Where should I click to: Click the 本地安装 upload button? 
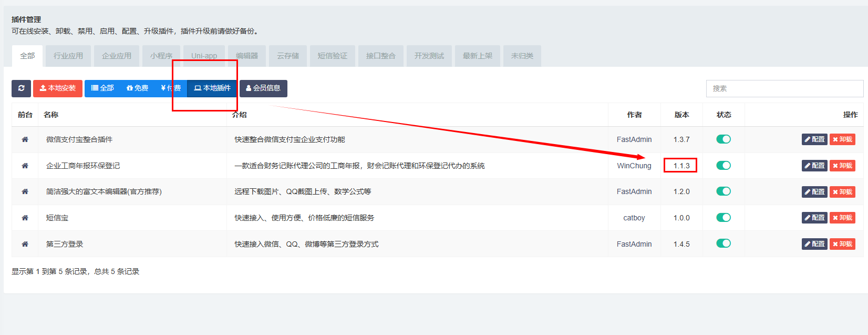[x=58, y=88]
